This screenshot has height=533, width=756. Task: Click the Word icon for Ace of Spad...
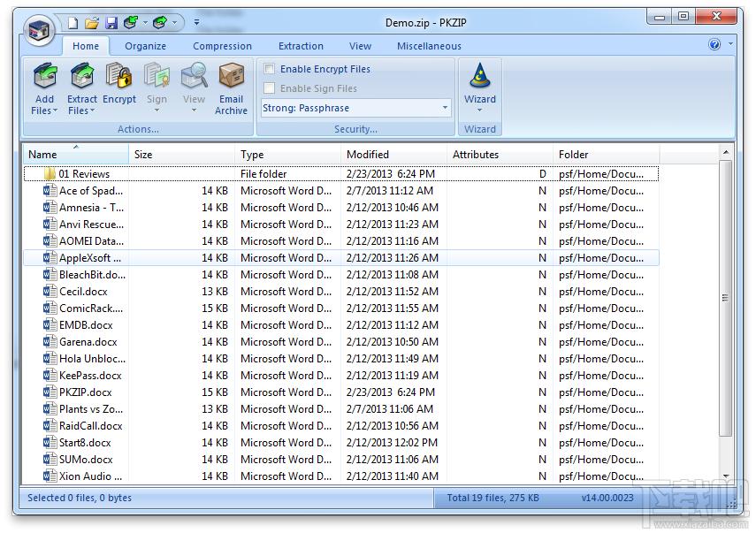(x=50, y=190)
